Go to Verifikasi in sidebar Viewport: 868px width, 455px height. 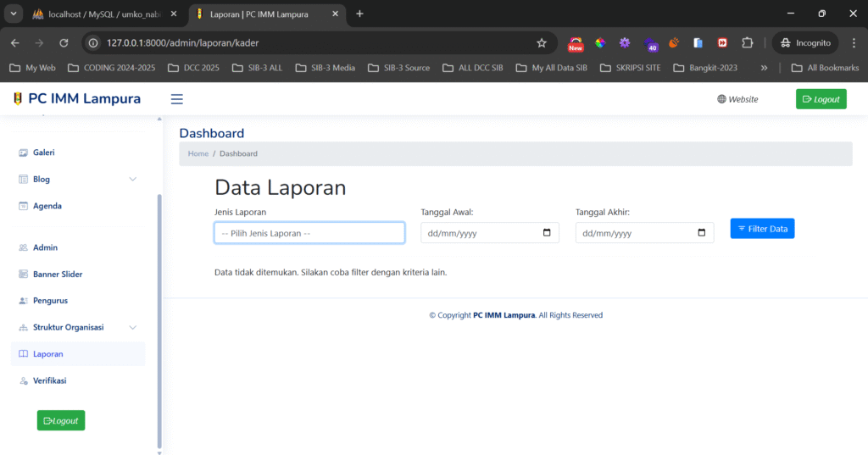pyautogui.click(x=49, y=381)
